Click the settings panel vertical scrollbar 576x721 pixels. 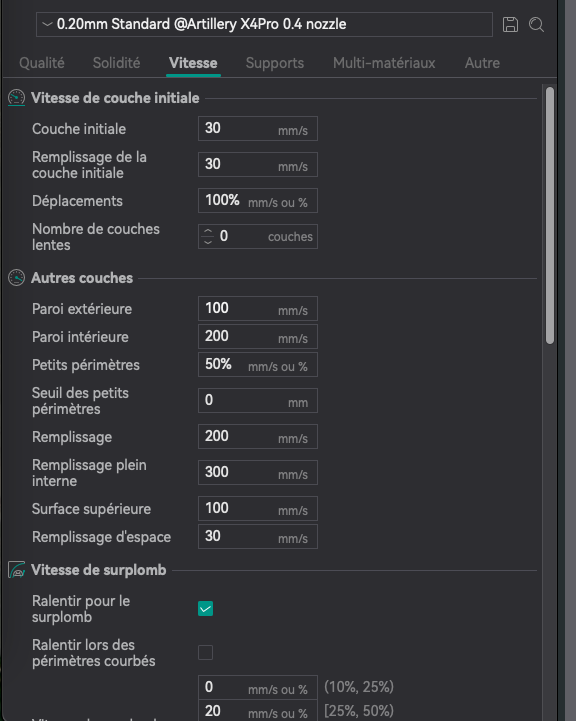point(550,215)
